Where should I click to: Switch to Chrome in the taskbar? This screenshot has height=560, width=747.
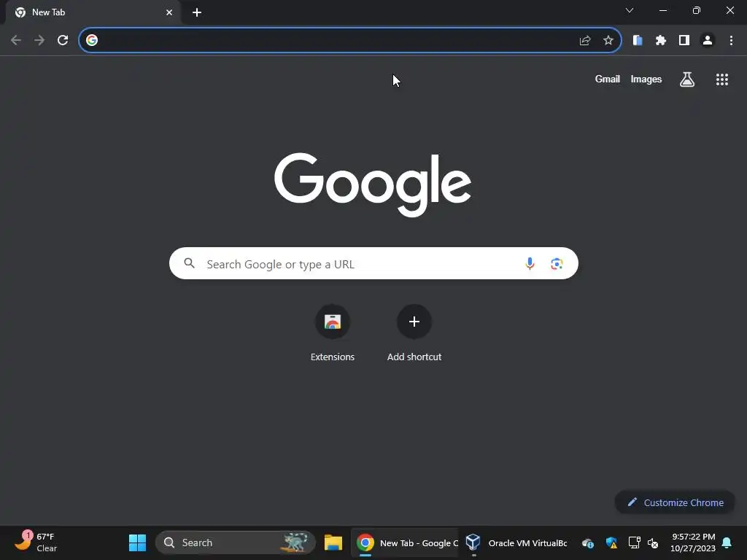[x=405, y=542]
